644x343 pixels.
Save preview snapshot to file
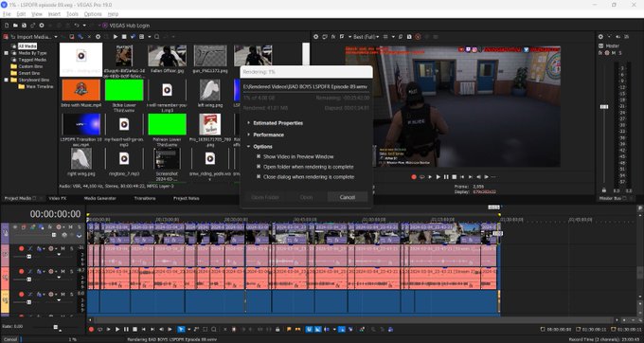409,37
